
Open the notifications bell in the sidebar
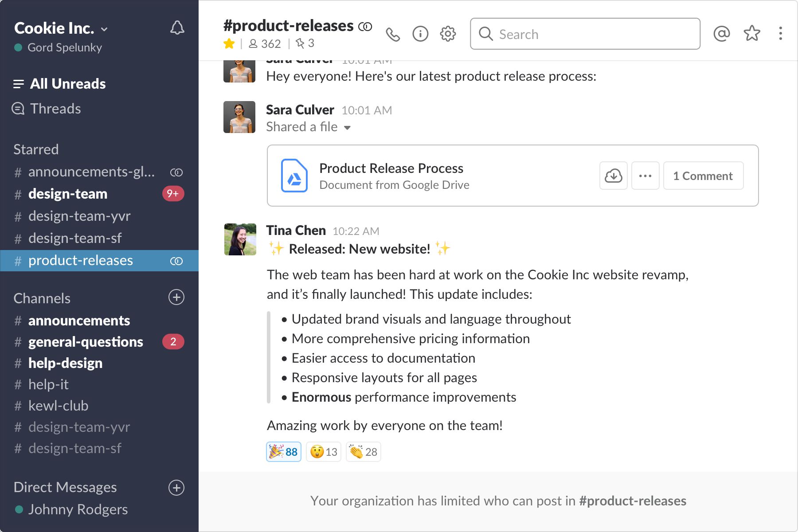coord(177,28)
